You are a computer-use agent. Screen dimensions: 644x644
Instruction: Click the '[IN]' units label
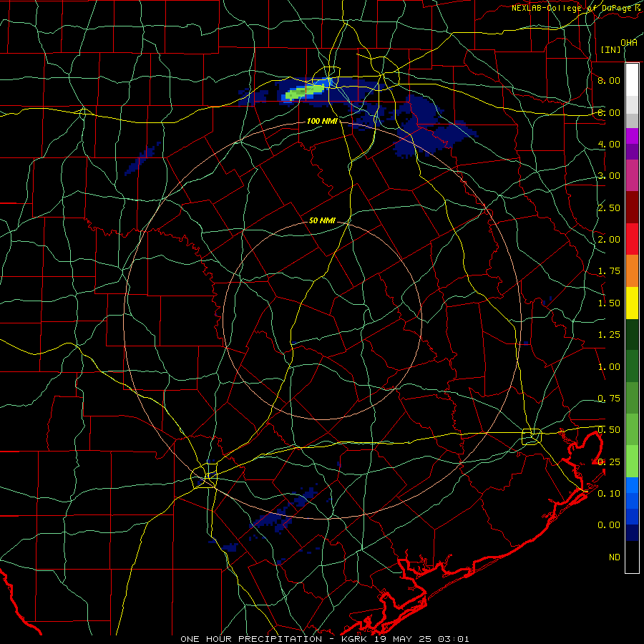click(x=611, y=49)
